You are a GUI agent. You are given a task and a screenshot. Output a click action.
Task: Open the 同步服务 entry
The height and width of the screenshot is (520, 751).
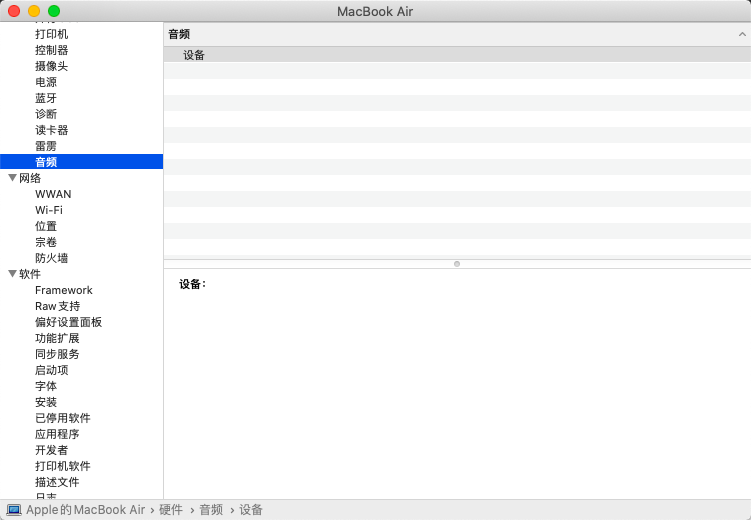click(57, 354)
